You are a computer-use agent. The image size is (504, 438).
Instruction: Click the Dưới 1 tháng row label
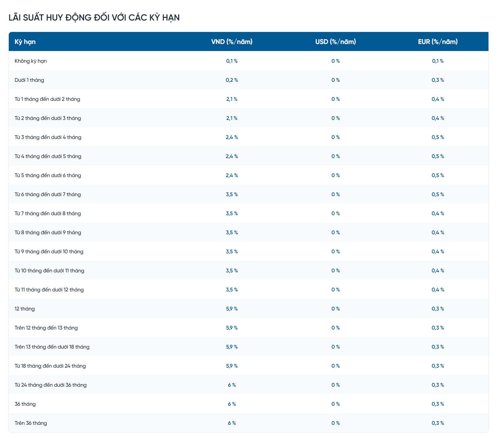29,80
